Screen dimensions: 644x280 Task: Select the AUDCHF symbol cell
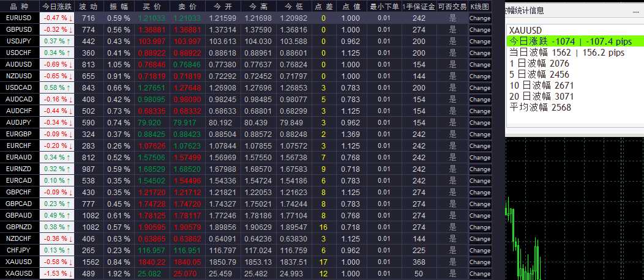(20, 111)
